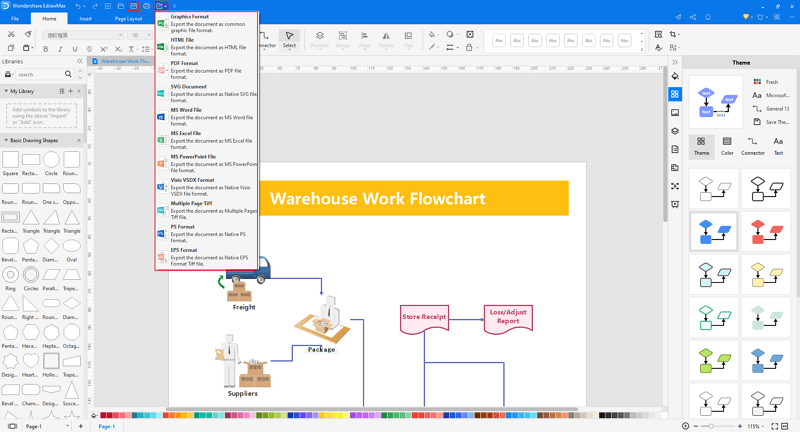
Task: Select SVG Document export option
Action: click(207, 93)
